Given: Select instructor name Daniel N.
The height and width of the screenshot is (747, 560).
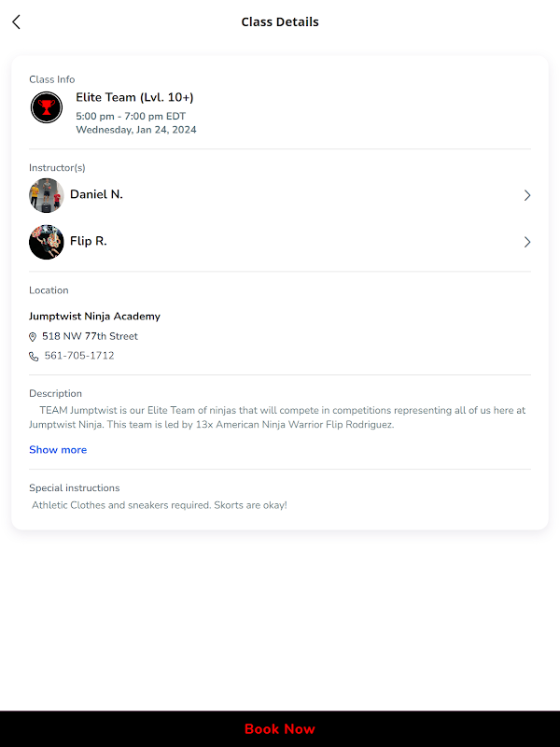Looking at the screenshot, I should click(96, 194).
